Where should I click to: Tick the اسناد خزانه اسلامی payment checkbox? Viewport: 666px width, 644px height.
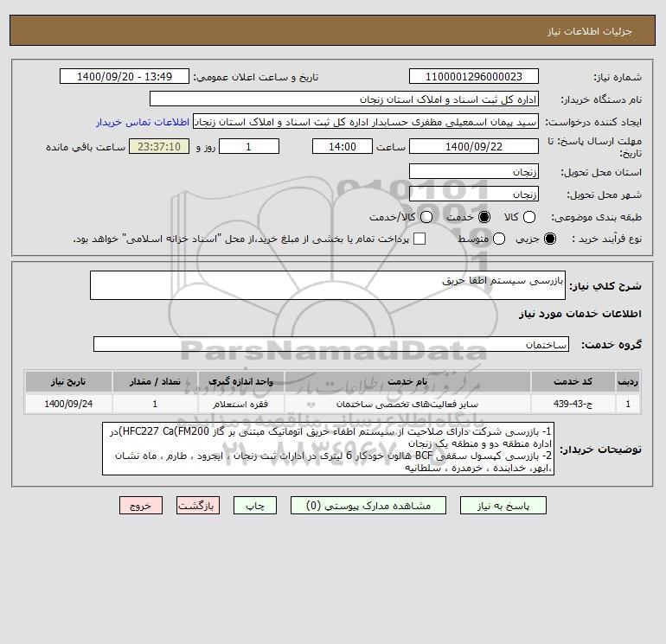click(x=419, y=239)
